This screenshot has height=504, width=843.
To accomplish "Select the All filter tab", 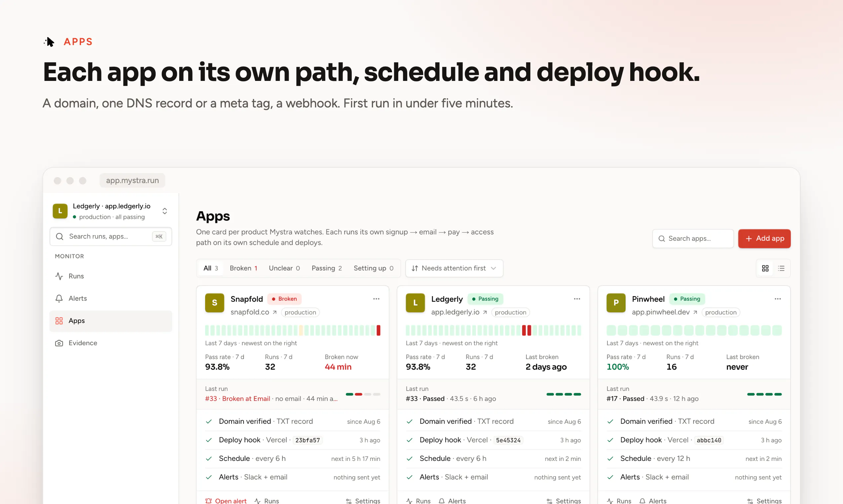I will pyautogui.click(x=210, y=268).
